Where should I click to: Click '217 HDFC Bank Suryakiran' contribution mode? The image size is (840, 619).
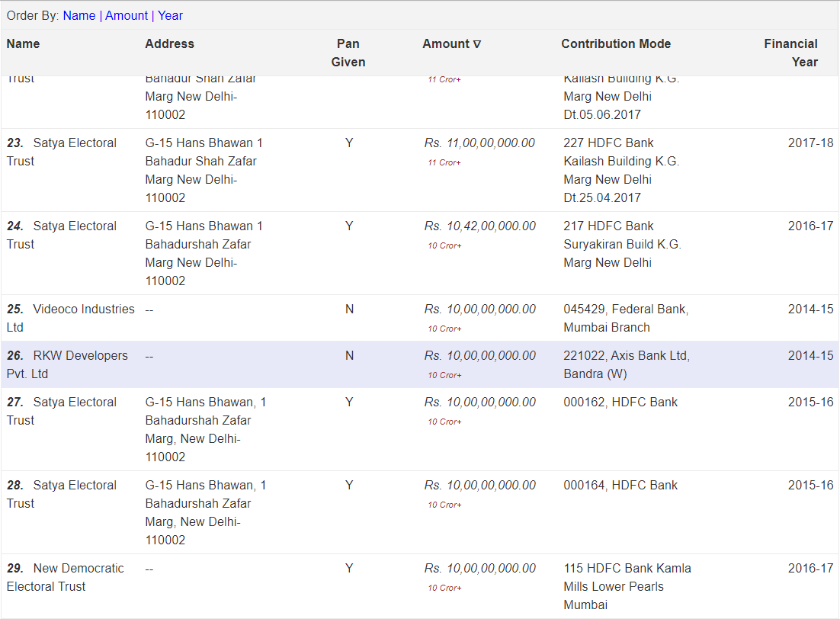pos(623,245)
